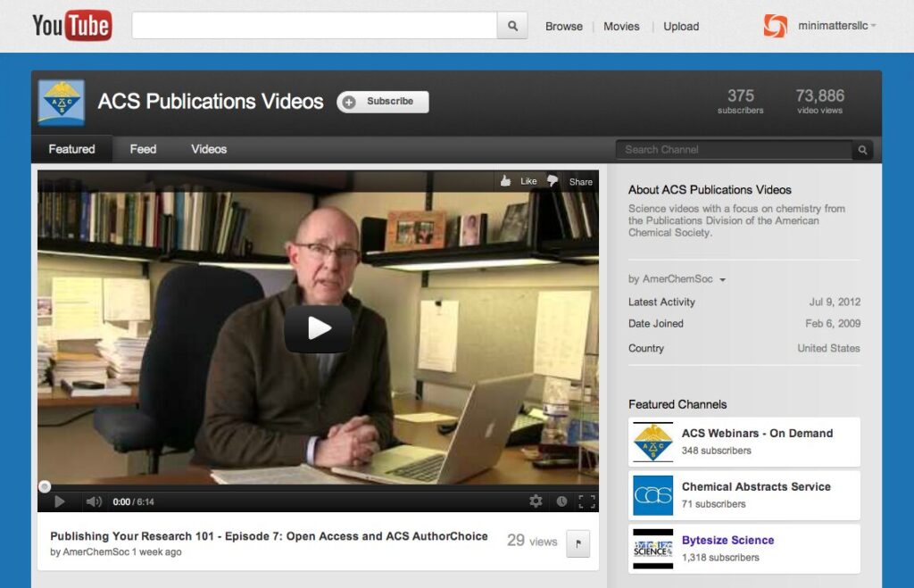Click the video progress bar scrubber

[x=45, y=486]
